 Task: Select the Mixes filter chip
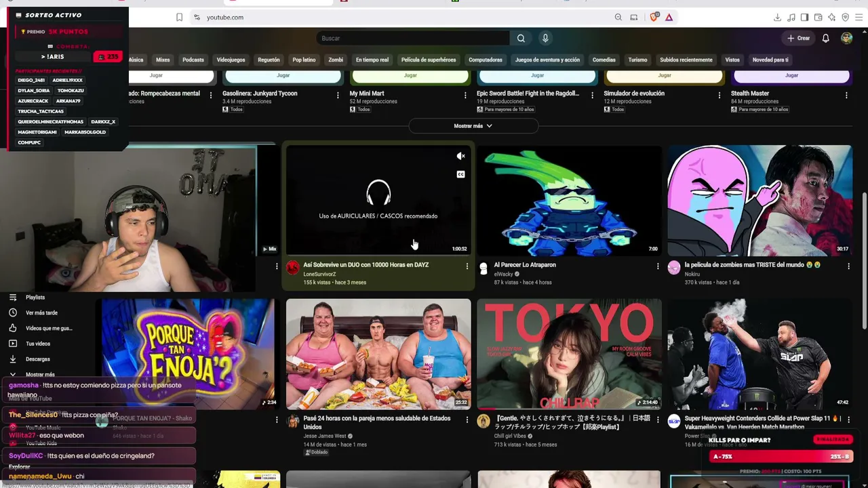point(163,60)
